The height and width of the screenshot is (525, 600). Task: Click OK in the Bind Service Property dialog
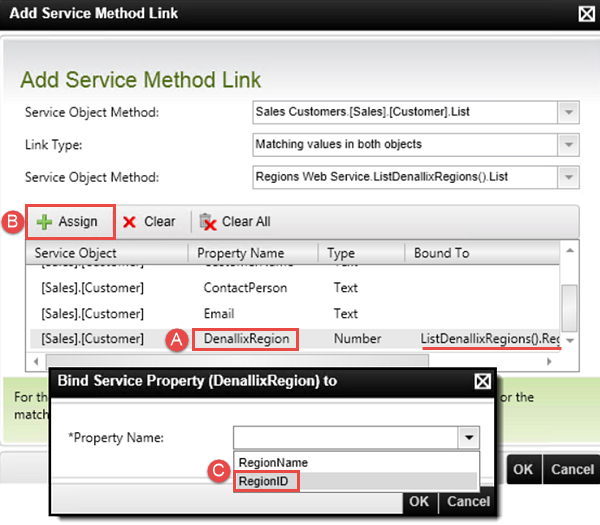pos(419,501)
